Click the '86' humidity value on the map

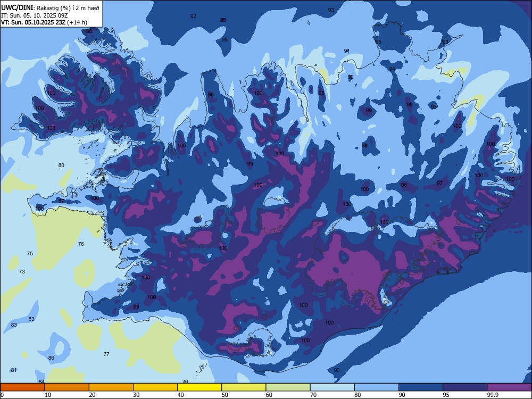[51, 358]
